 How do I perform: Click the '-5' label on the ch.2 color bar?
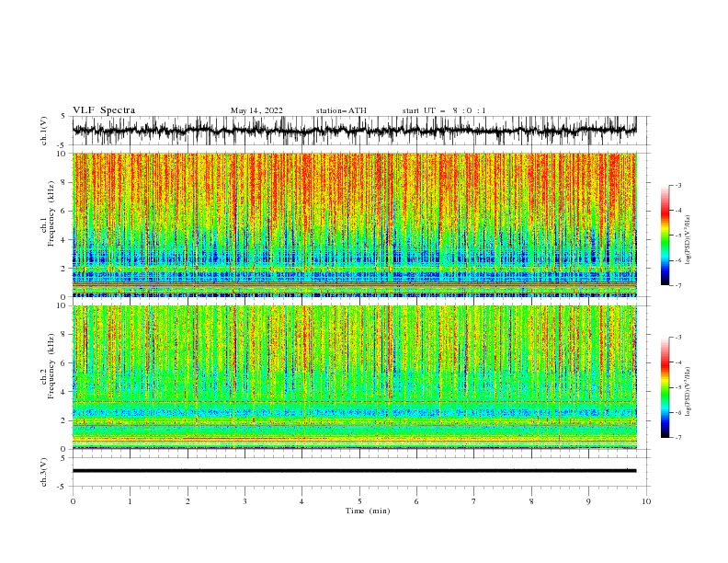pos(677,387)
